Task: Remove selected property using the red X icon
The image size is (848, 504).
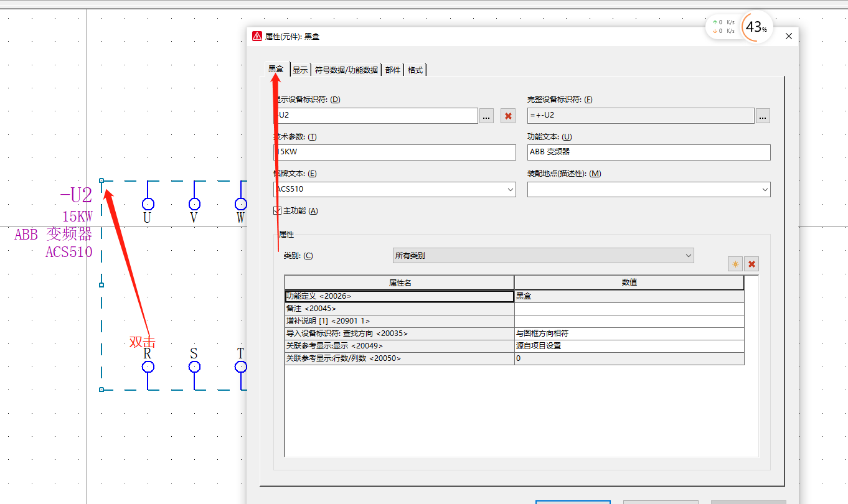Action: pyautogui.click(x=751, y=264)
